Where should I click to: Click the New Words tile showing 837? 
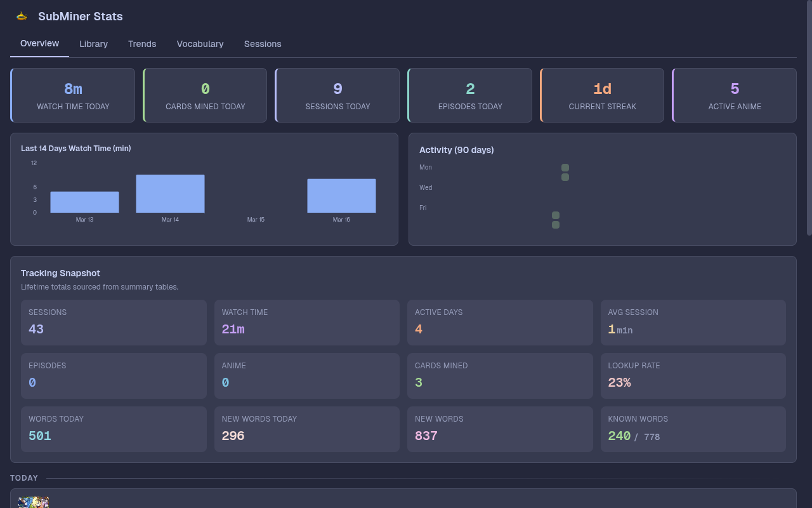click(500, 429)
